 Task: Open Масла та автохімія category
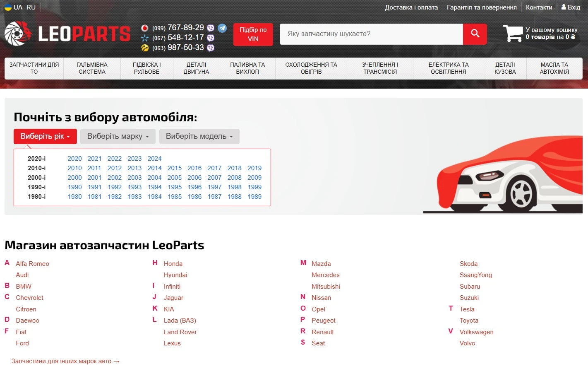(x=554, y=68)
